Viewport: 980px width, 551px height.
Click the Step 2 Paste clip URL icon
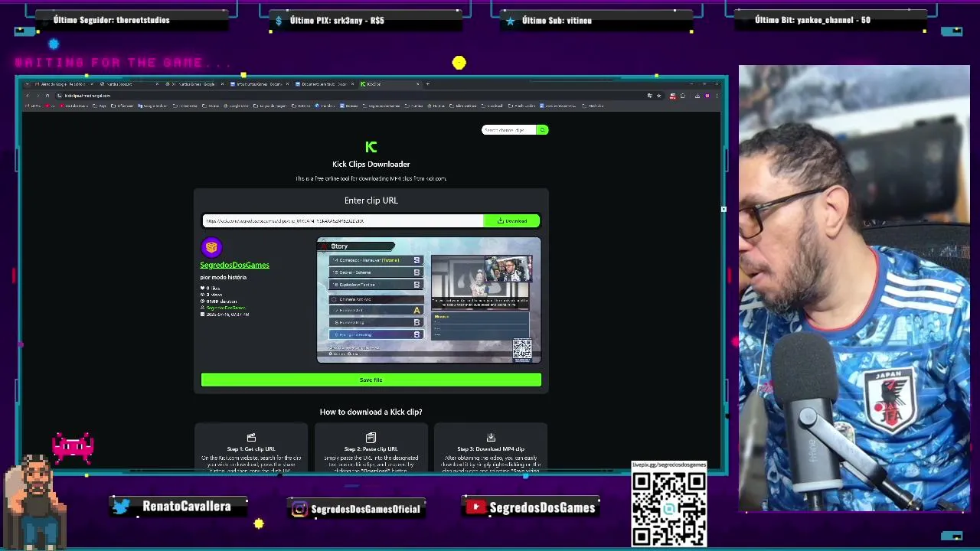click(371, 438)
